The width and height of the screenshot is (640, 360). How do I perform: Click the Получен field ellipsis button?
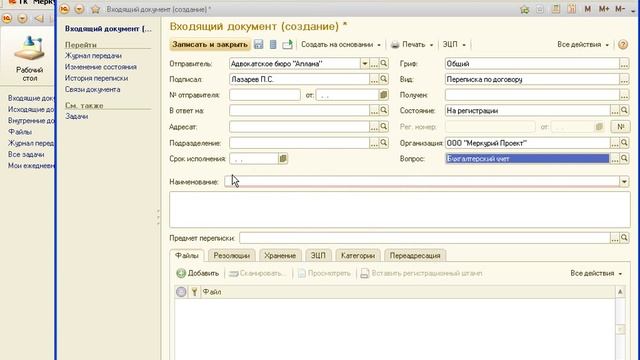tap(624, 95)
